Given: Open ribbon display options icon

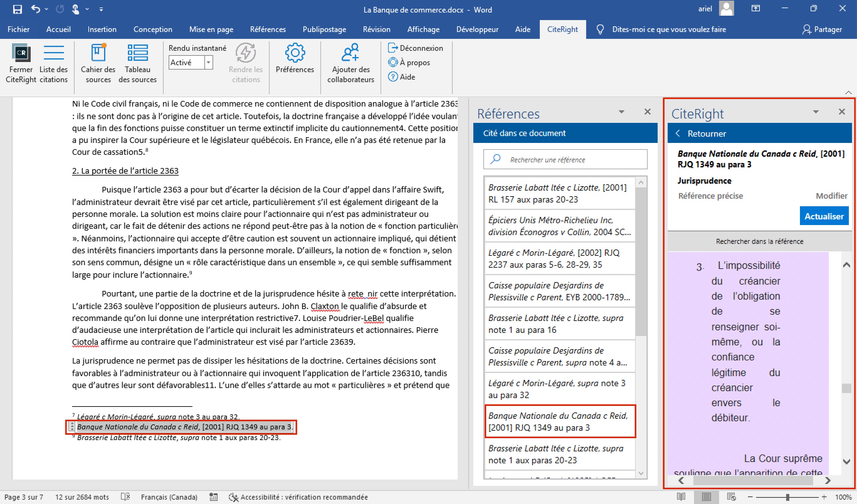Looking at the screenshot, I should coord(756,8).
